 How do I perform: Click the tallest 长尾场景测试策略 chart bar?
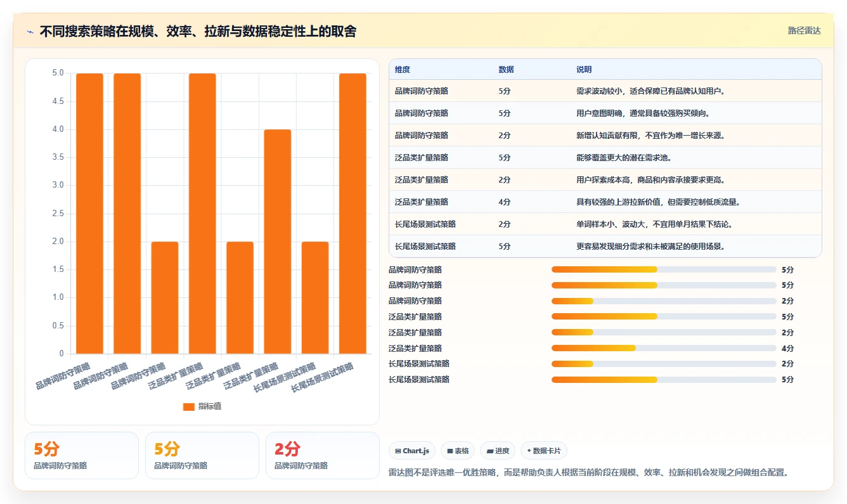[352, 214]
